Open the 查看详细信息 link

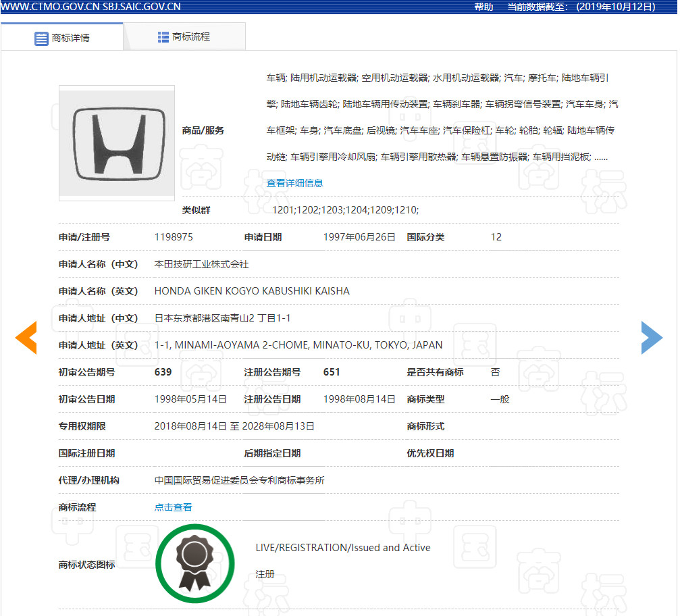[294, 183]
